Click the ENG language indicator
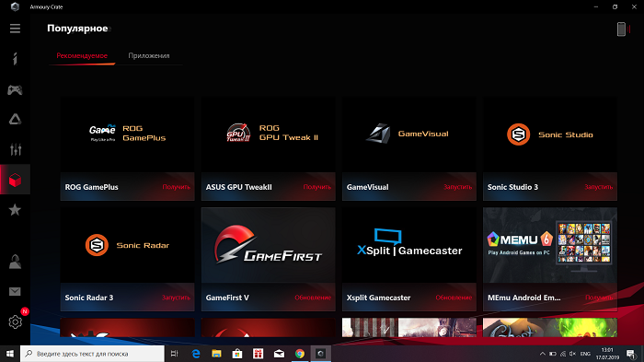Screen dimensions: 644x362 [585, 354]
